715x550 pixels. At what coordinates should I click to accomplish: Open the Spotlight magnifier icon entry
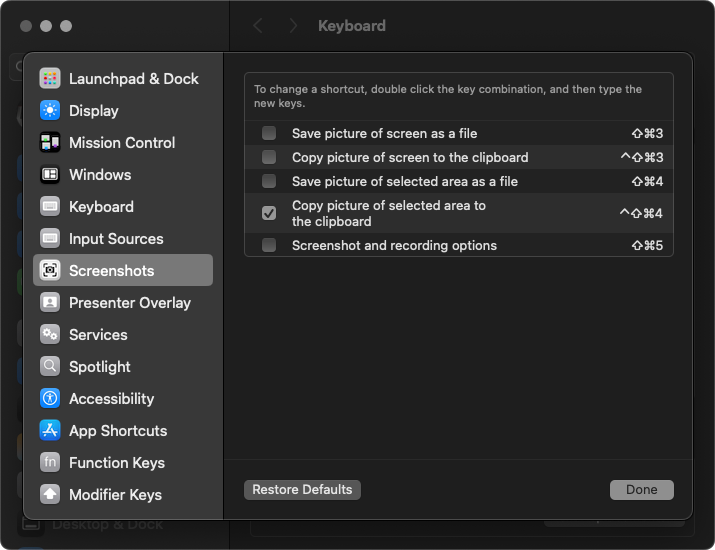(x=50, y=366)
